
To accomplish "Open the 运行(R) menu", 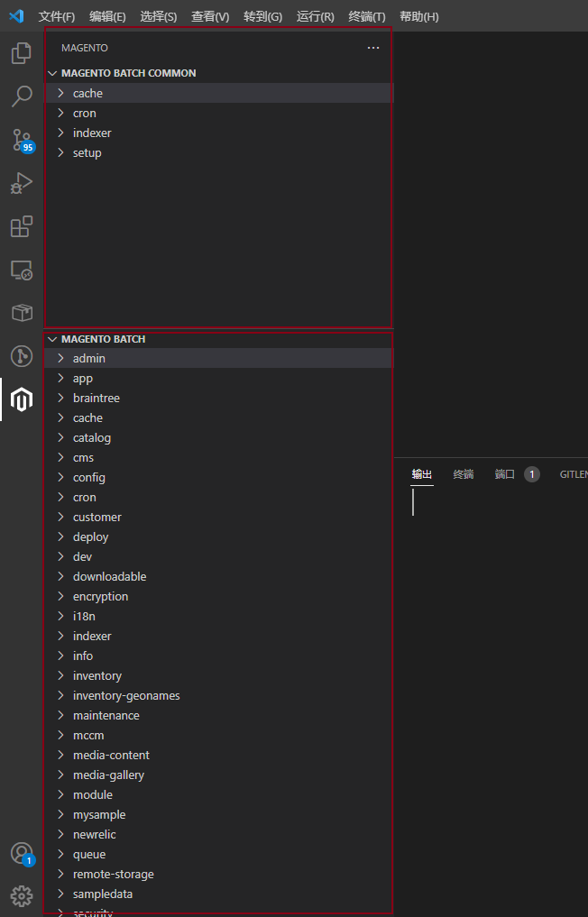I will (x=316, y=16).
